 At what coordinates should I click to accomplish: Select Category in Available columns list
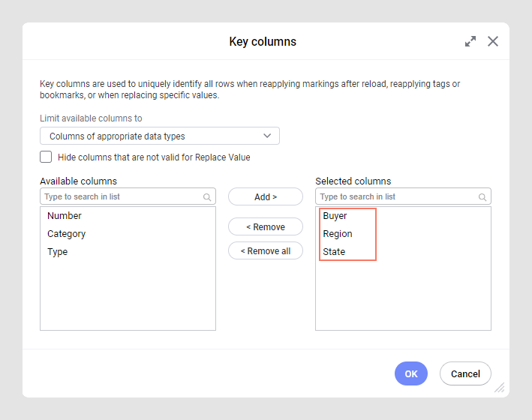67,234
